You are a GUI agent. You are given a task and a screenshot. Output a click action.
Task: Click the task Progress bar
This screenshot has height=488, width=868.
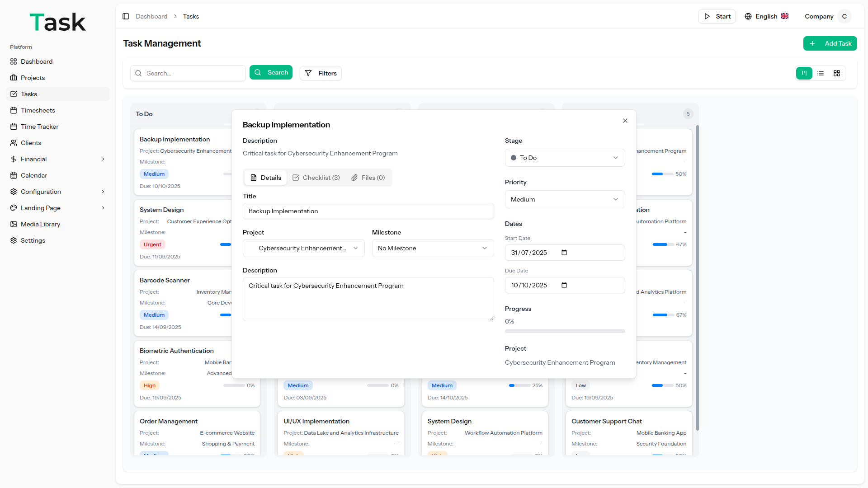point(565,331)
